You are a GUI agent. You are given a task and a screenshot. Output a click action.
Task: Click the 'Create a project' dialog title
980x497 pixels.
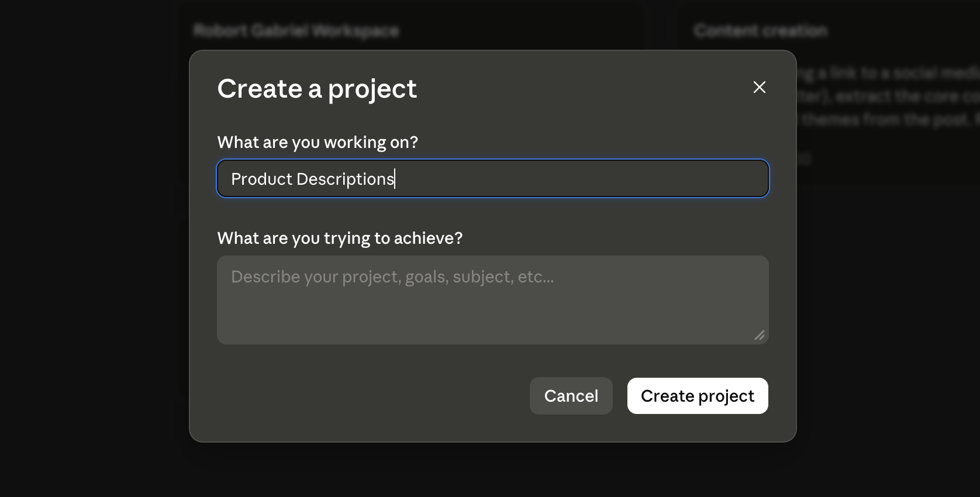point(317,89)
